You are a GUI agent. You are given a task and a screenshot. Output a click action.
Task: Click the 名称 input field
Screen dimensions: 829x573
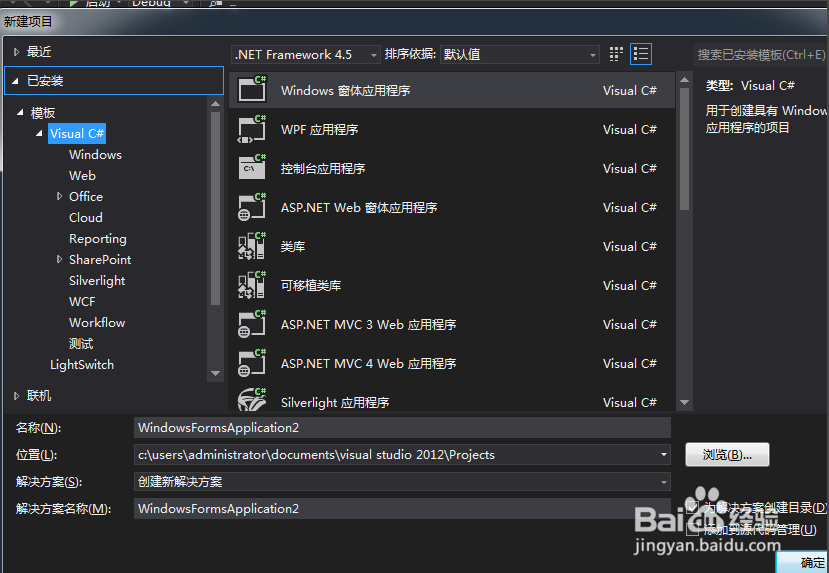(402, 428)
